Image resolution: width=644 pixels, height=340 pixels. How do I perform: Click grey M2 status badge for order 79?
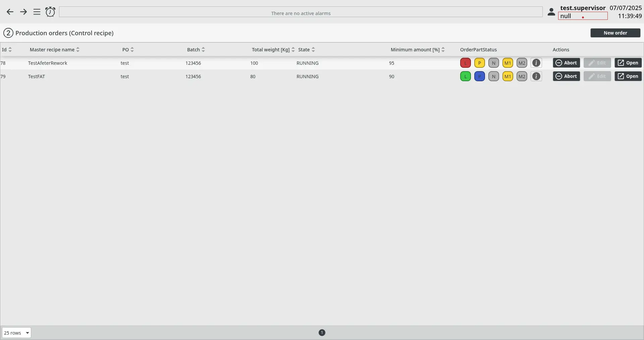click(522, 77)
